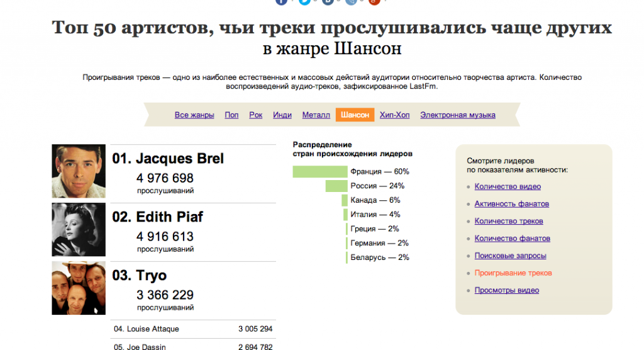The image size is (644, 350).
Task: Go to Электронная музыка genre
Action: [457, 115]
